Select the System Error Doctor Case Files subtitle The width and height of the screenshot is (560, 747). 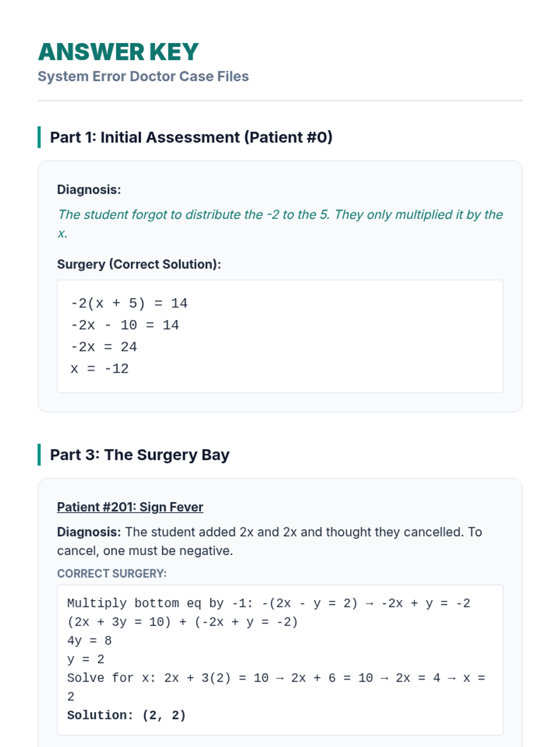point(143,77)
